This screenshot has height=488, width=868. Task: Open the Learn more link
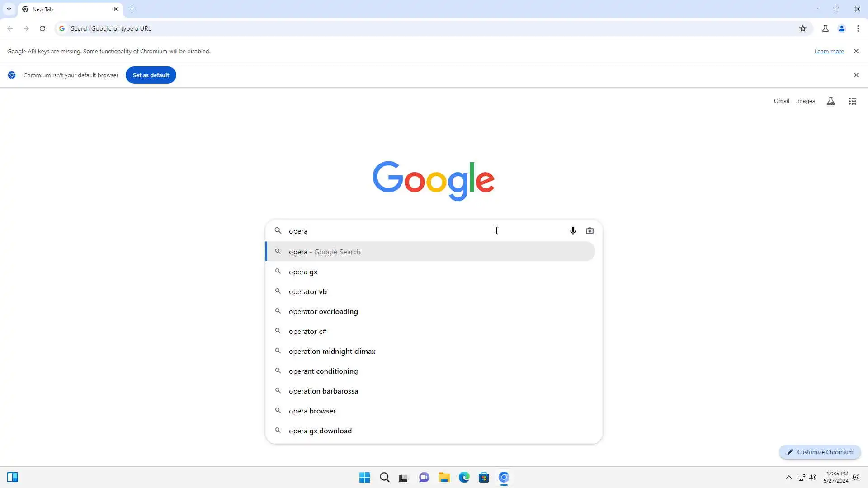[829, 52]
